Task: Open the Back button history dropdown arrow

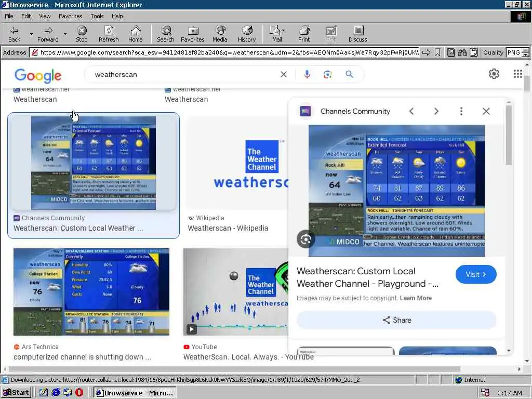Action: click(31, 34)
